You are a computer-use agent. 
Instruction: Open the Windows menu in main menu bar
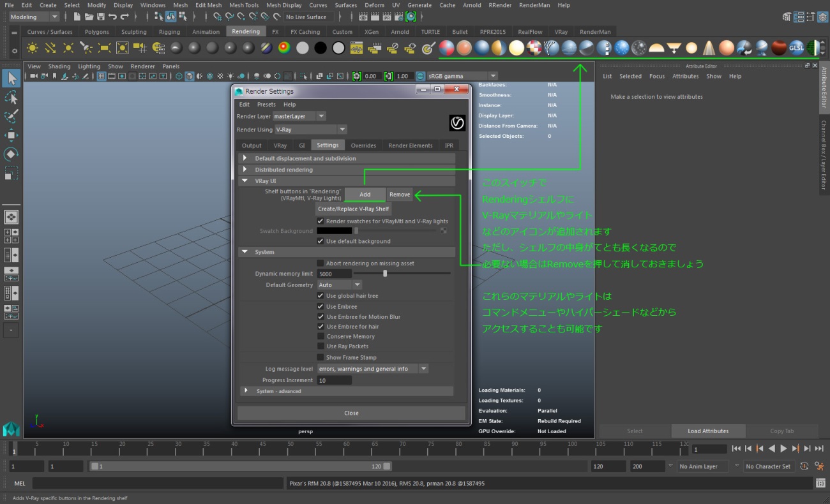click(153, 5)
